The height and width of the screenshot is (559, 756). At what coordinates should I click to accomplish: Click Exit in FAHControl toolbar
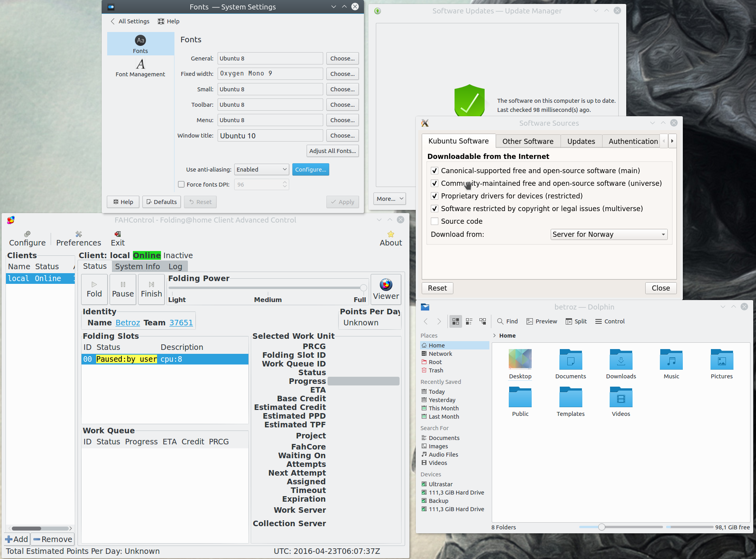pyautogui.click(x=117, y=239)
